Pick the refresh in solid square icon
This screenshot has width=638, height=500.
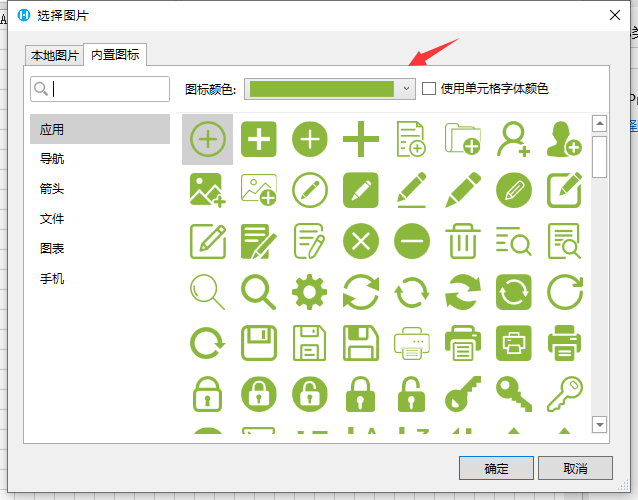(513, 292)
